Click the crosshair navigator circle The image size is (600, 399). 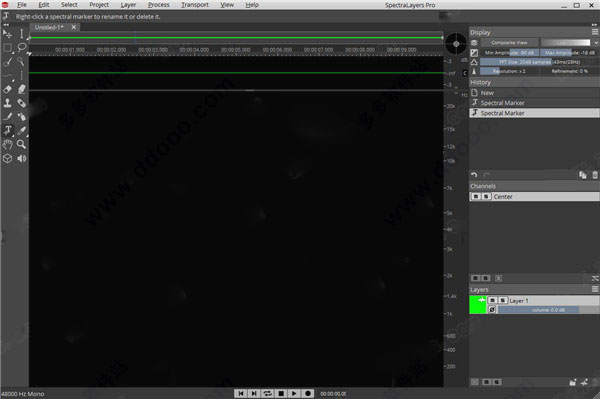click(456, 44)
